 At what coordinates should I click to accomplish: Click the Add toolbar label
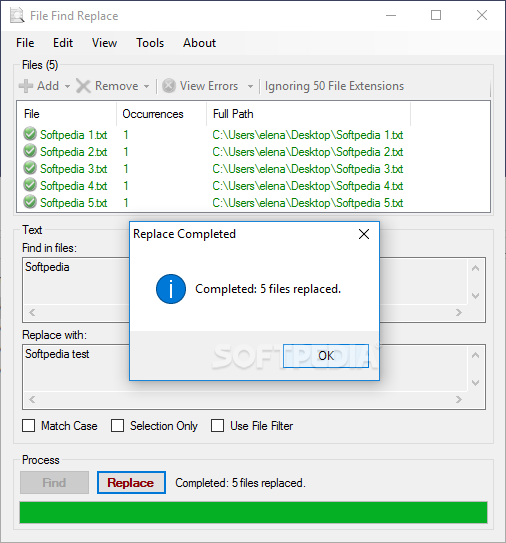[48, 86]
